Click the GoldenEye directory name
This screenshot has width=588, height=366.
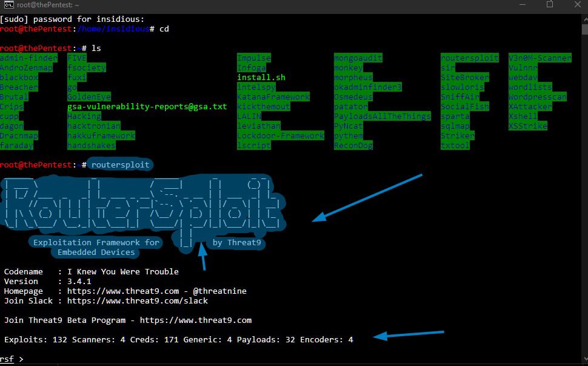89,97
